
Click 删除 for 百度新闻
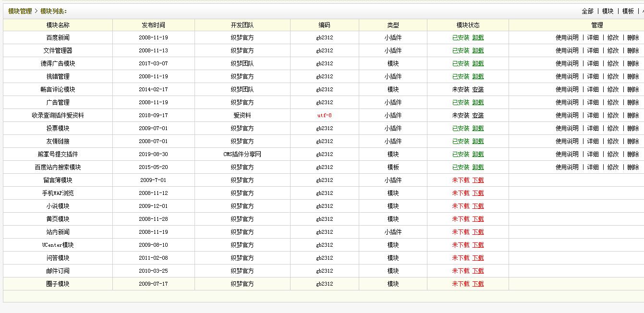pos(633,37)
